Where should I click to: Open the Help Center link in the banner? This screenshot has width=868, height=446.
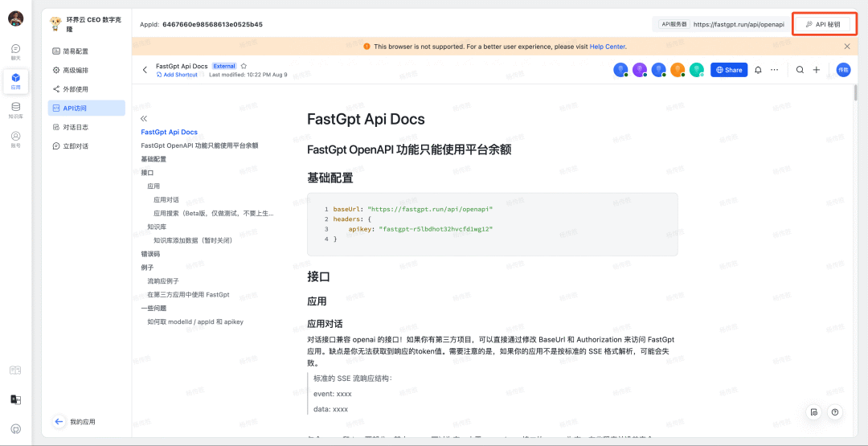tap(608, 47)
